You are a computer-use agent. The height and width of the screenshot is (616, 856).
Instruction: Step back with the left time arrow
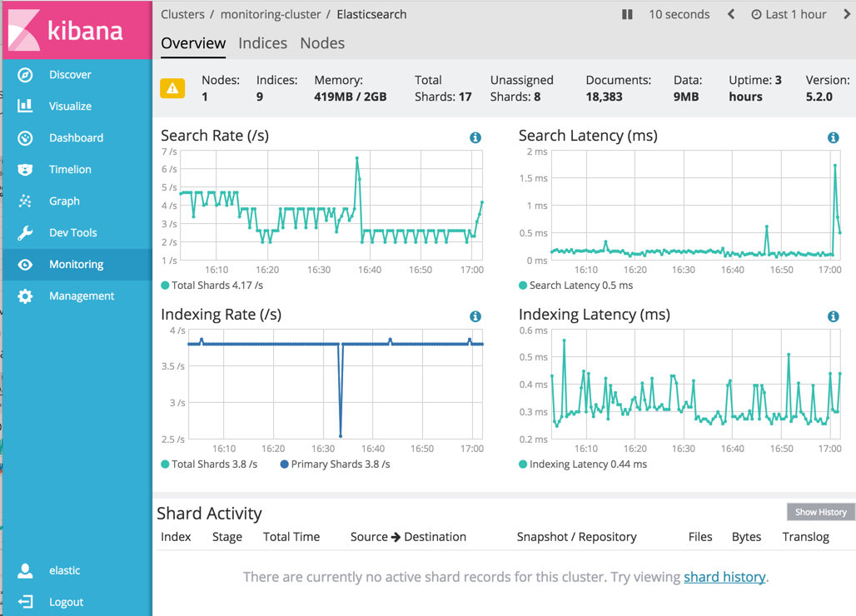click(732, 14)
